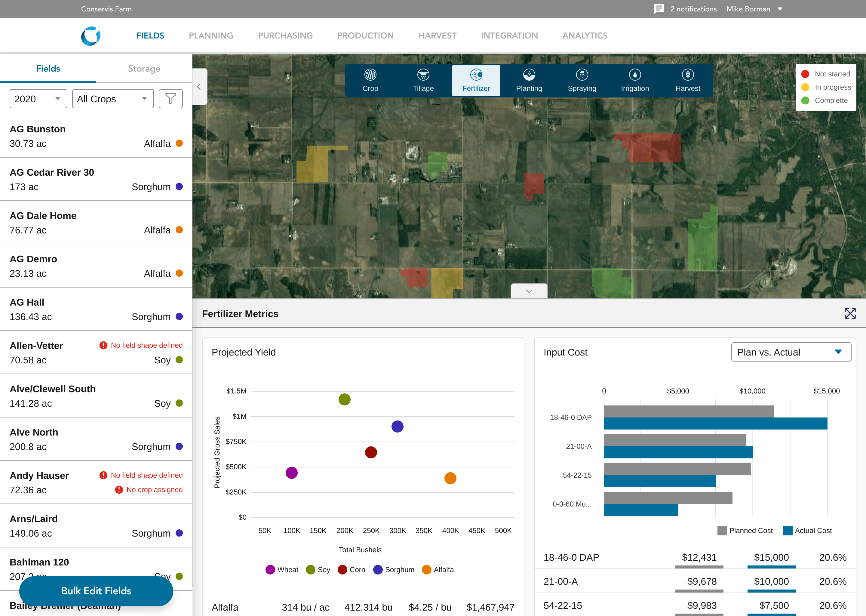Select the Fertilizer map layer
866x616 pixels.
pos(476,80)
